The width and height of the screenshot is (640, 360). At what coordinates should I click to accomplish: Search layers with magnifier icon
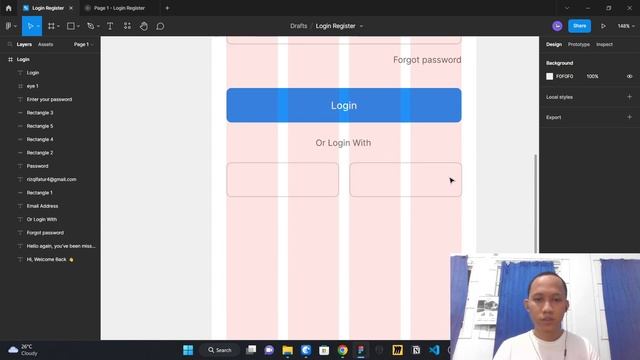(x=10, y=44)
